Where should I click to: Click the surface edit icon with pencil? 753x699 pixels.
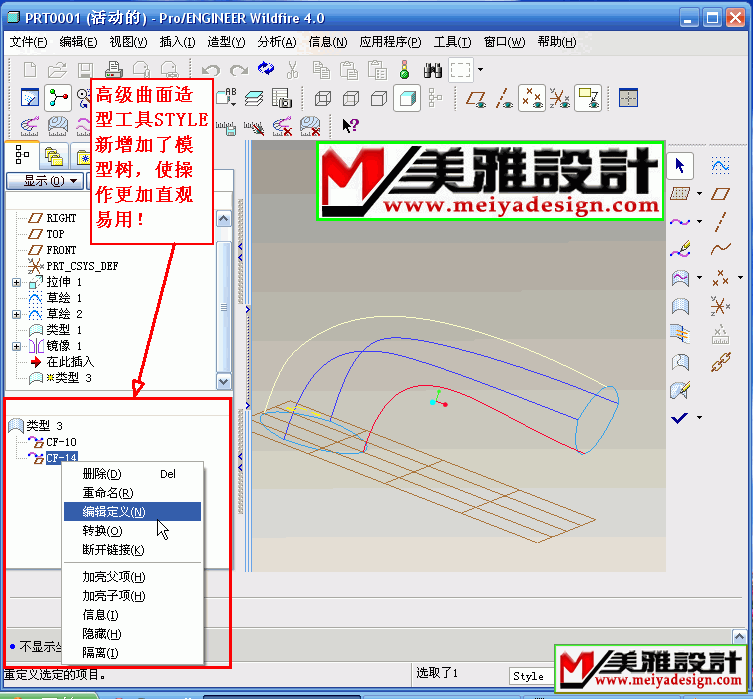(x=680, y=390)
